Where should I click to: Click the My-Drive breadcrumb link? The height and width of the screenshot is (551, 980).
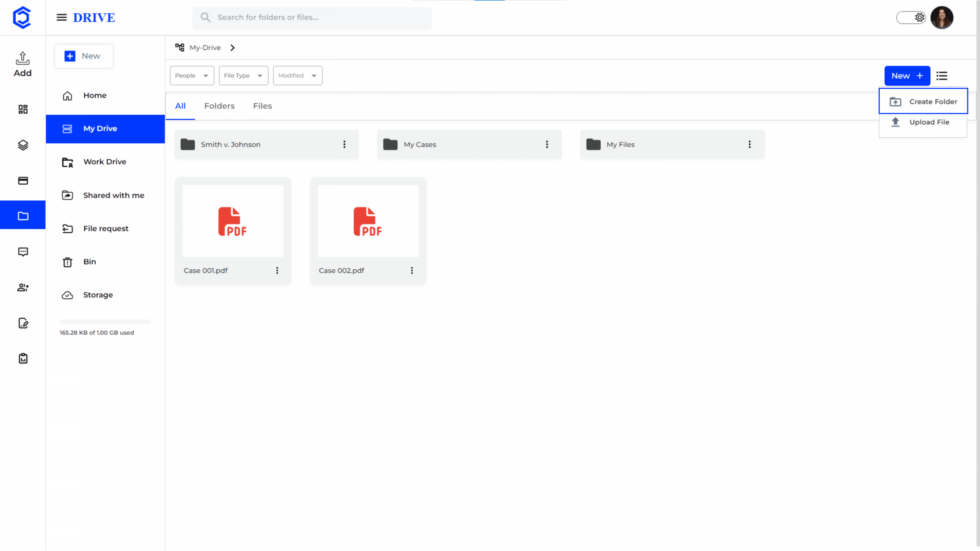pyautogui.click(x=205, y=48)
